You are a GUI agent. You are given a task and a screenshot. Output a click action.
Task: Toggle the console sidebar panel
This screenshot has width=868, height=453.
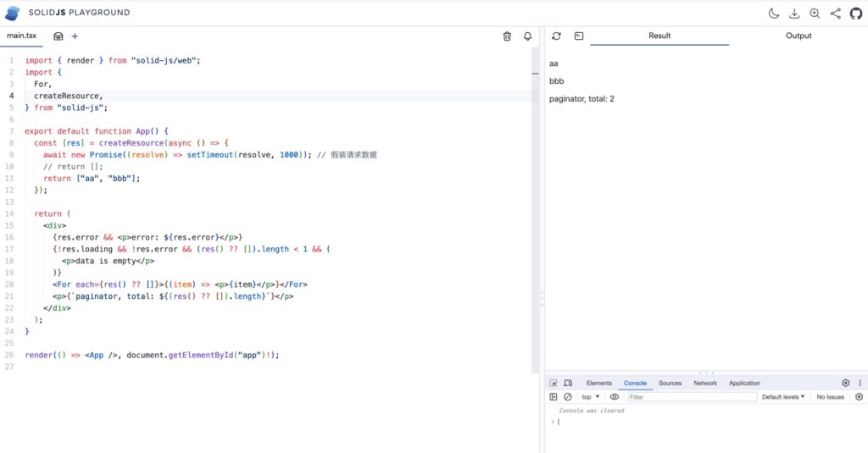(554, 397)
